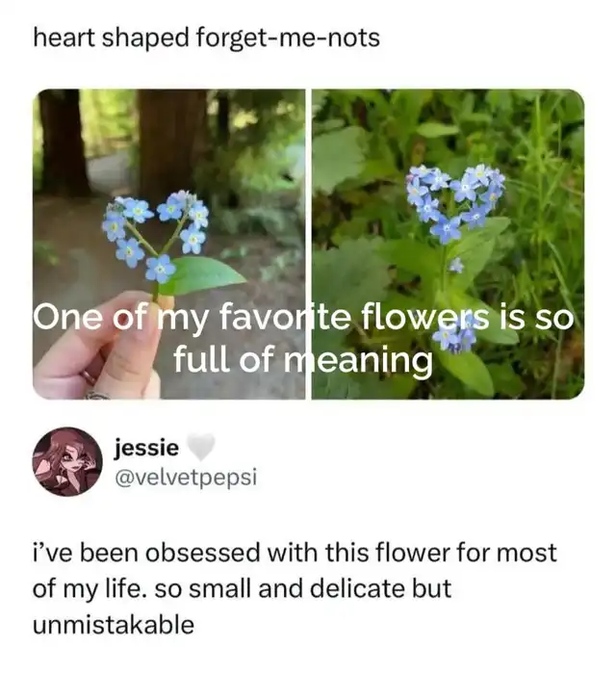Click the small lower flower cluster in right photo
The height and width of the screenshot is (675, 616).
(452, 338)
